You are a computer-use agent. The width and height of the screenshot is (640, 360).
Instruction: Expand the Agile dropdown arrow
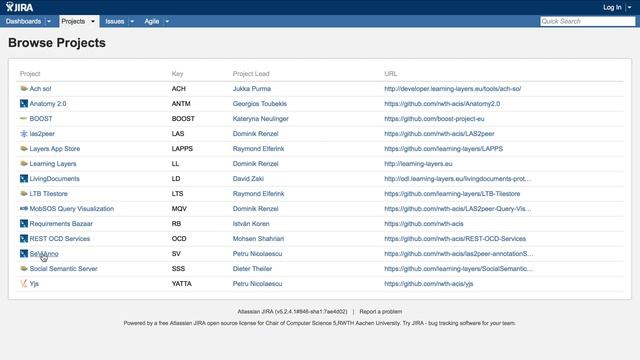(x=167, y=21)
